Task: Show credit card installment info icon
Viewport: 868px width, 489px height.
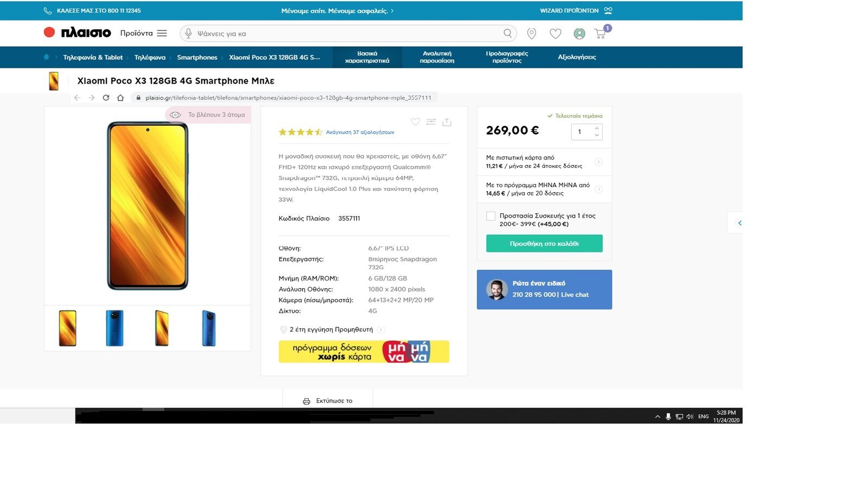Action: [598, 162]
